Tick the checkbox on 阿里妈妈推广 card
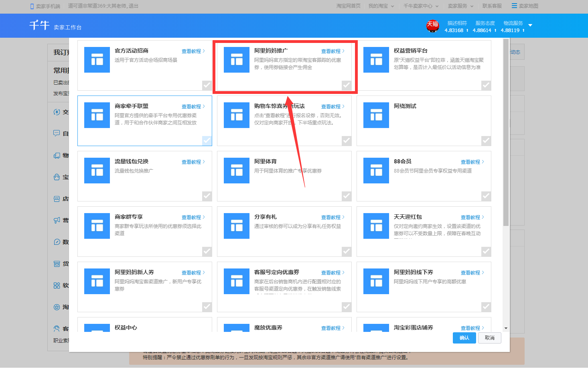The image size is (588, 368). pyautogui.click(x=347, y=85)
